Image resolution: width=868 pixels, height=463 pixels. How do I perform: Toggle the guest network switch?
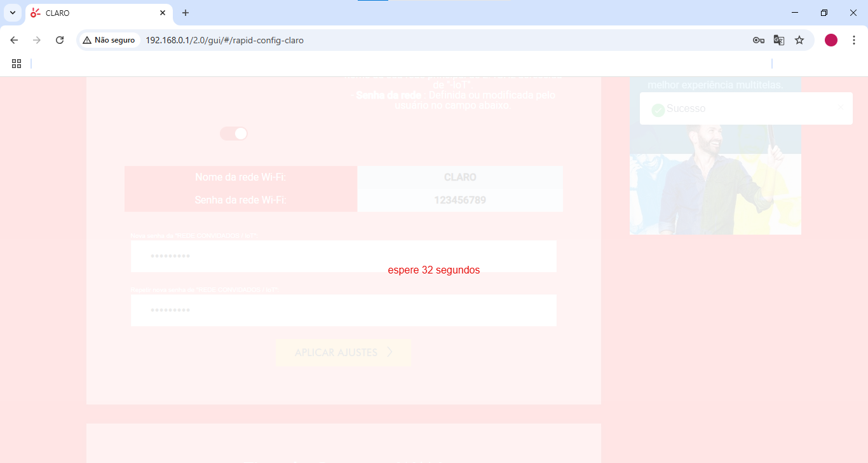coord(234,134)
